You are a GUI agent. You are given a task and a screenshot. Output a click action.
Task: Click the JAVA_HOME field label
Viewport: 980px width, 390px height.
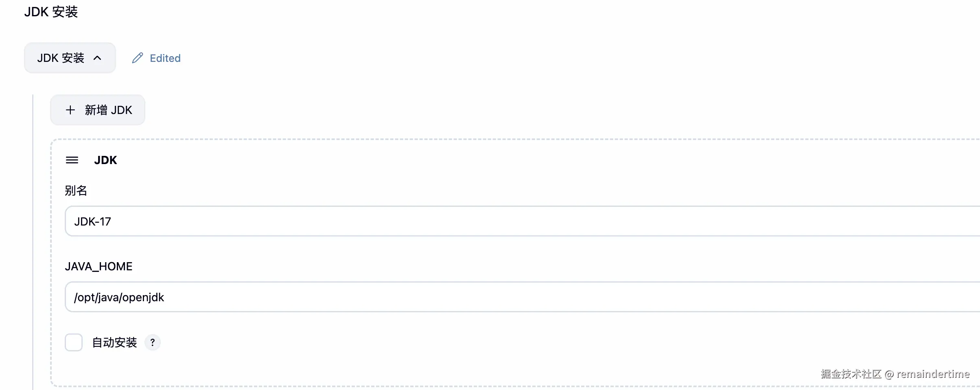coord(98,266)
